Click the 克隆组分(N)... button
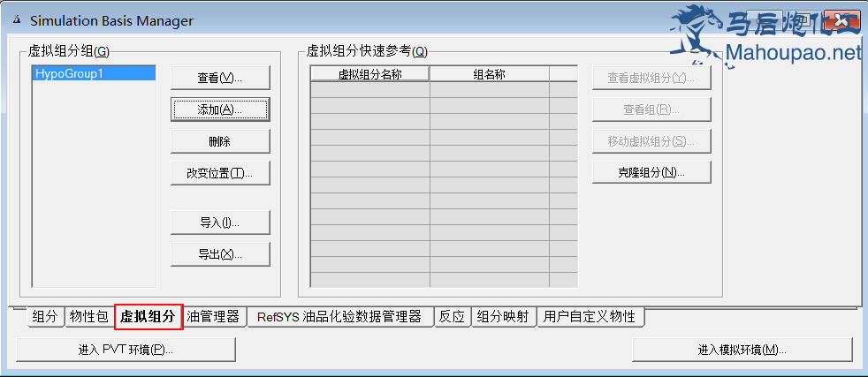 click(x=651, y=172)
